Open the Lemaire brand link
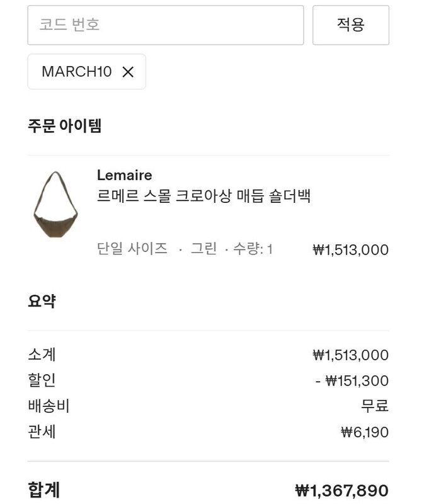Image resolution: width=429 pixels, height=504 pixels. (124, 175)
